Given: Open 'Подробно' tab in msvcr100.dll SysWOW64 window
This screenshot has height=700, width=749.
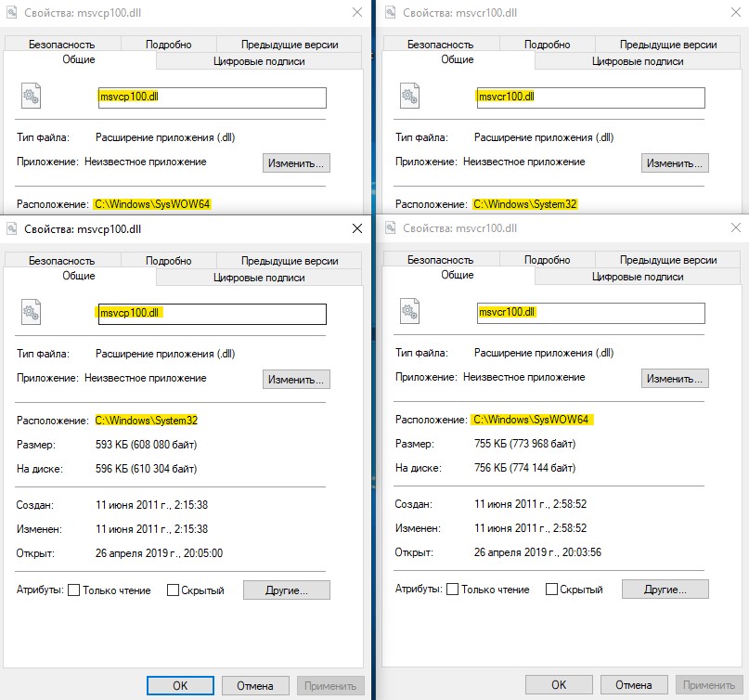Looking at the screenshot, I should click(548, 259).
